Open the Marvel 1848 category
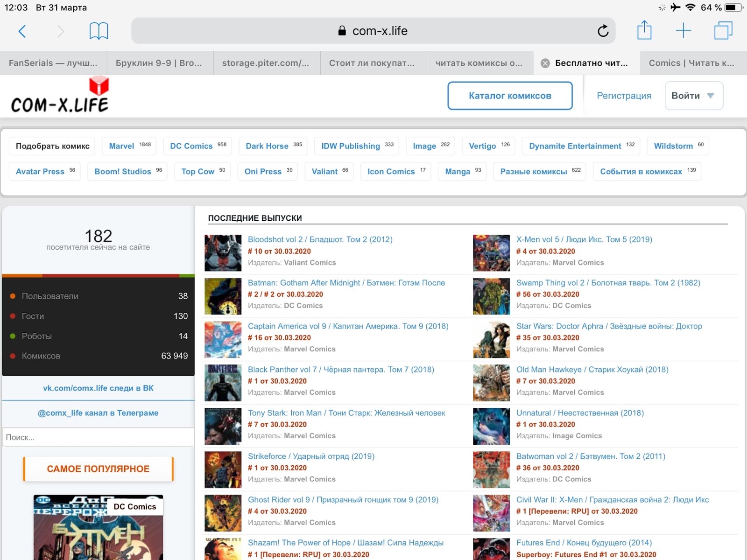 129,146
